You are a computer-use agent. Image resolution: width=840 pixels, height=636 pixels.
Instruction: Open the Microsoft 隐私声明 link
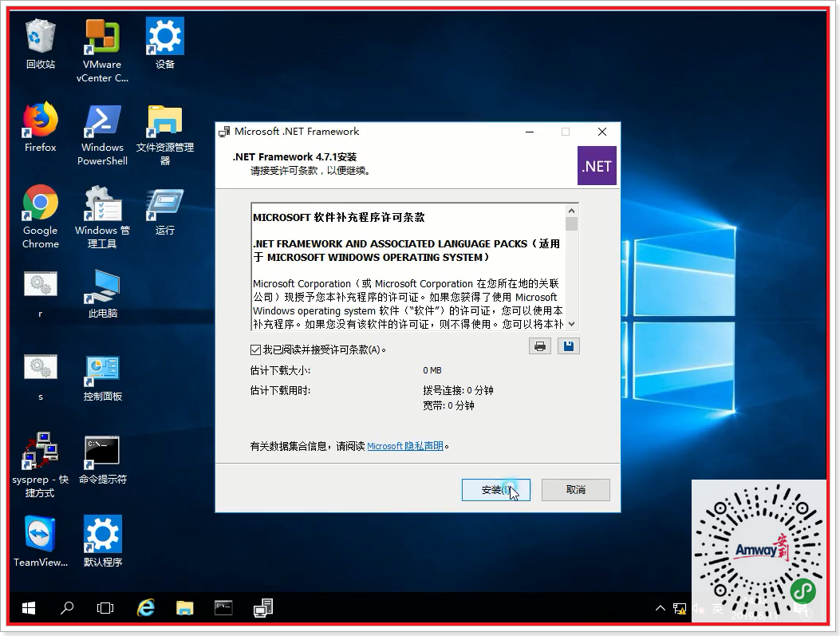click(x=405, y=446)
